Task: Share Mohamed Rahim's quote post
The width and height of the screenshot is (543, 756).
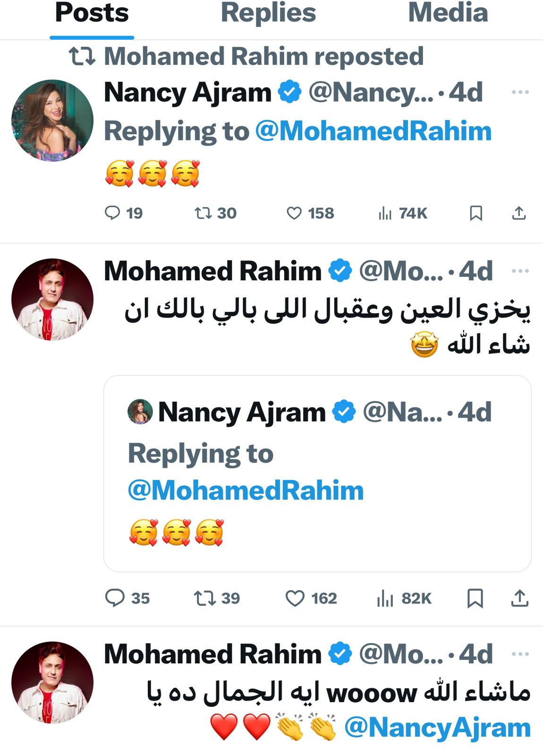Action: (519, 599)
